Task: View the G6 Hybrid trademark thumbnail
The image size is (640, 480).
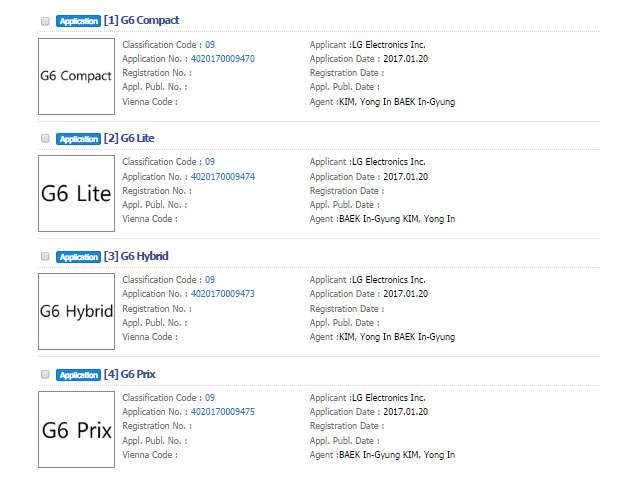Action: pos(76,311)
